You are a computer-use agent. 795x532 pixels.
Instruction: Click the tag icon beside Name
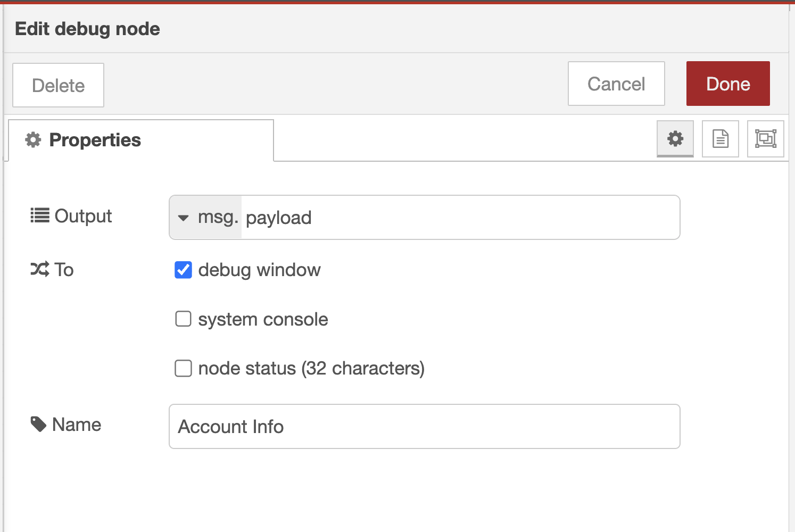click(x=38, y=424)
